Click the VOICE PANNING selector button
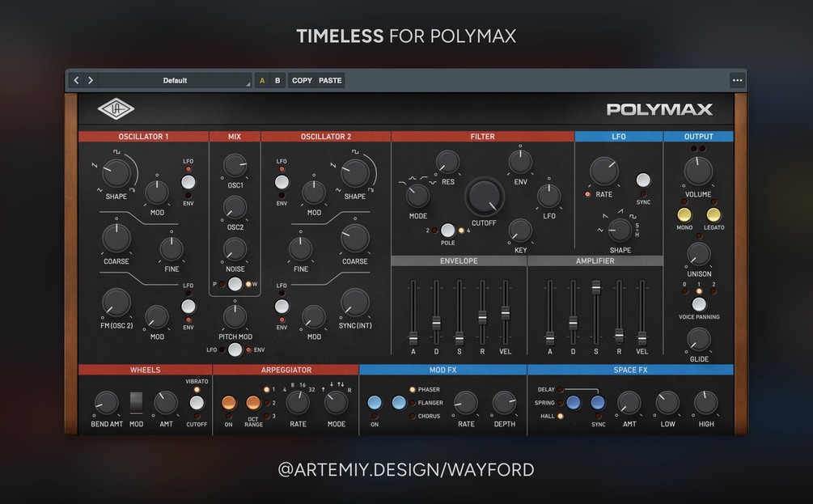Image resolution: width=813 pixels, height=504 pixels. click(699, 304)
